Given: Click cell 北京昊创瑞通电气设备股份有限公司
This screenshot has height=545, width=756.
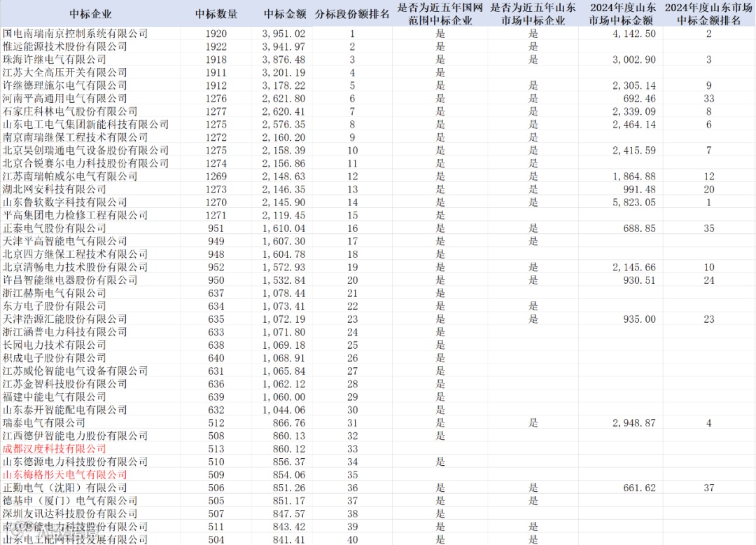Looking at the screenshot, I should pyautogui.click(x=86, y=151).
